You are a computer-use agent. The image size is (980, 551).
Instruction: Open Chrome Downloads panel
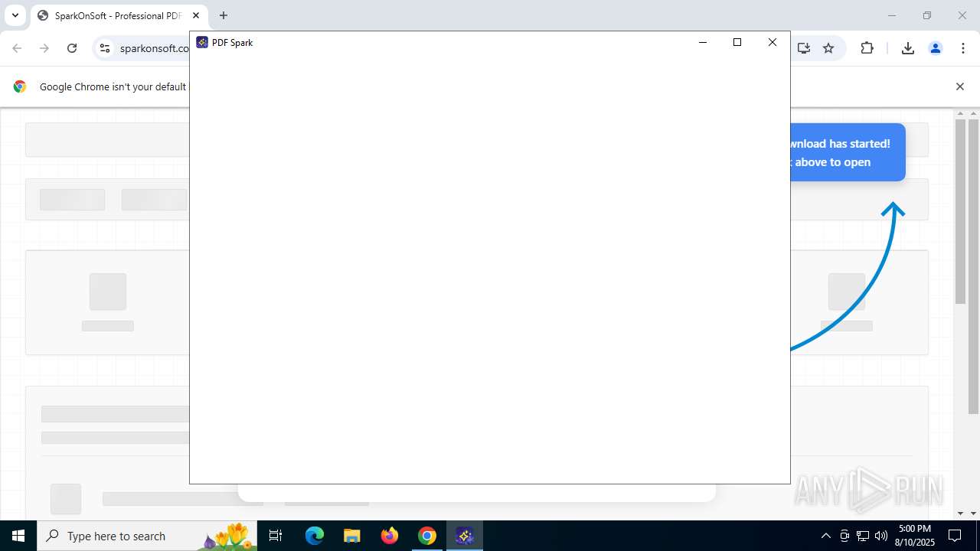908,48
